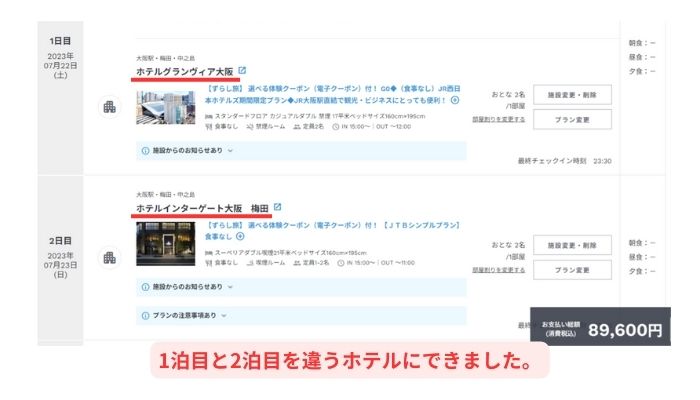Click day 2 夕食 meal entry
Image resolution: width=700 pixels, height=400 pixels.
tap(642, 271)
